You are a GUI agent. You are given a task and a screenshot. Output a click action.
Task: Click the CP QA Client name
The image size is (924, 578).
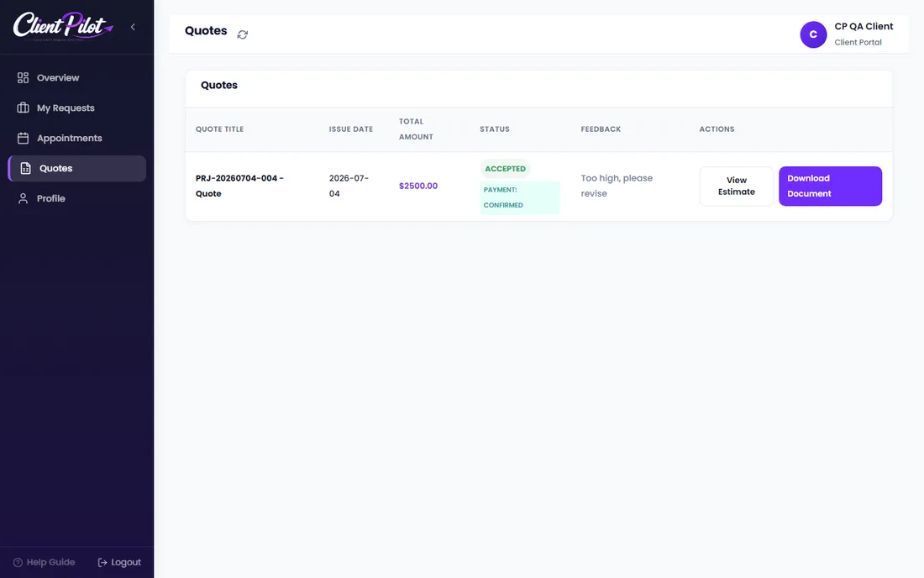(x=864, y=27)
